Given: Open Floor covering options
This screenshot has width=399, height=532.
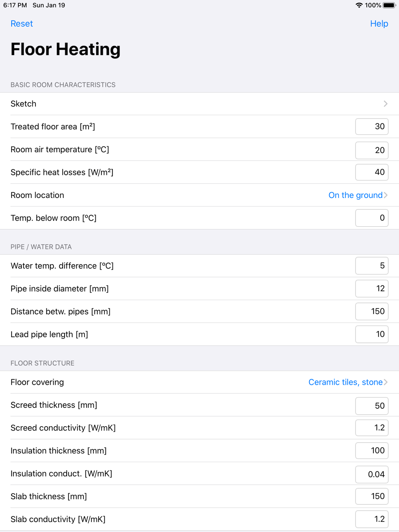Looking at the screenshot, I should 348,382.
